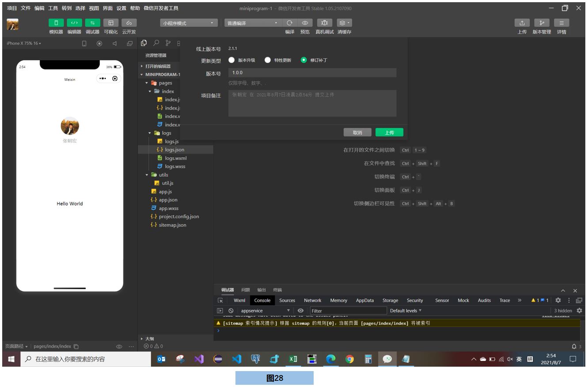Click the 编译 compile refresh icon

coord(290,23)
